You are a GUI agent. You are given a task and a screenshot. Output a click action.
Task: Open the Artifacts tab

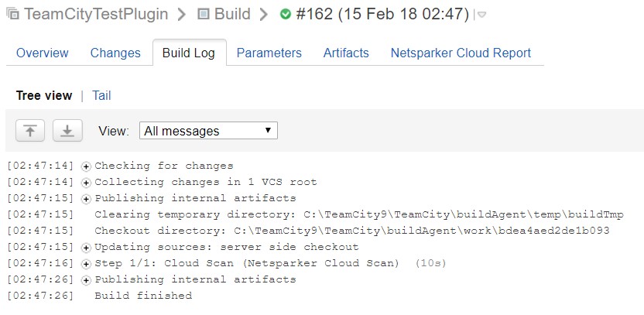click(x=346, y=53)
